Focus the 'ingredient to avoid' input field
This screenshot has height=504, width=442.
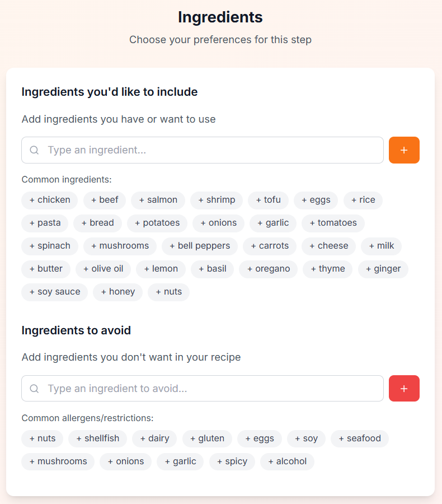[x=213, y=389]
